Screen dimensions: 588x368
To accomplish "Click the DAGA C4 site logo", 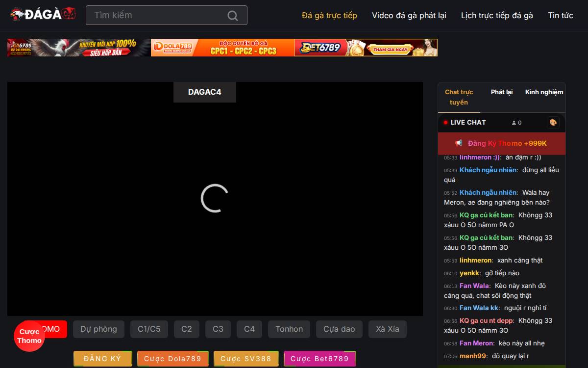I will [x=43, y=15].
